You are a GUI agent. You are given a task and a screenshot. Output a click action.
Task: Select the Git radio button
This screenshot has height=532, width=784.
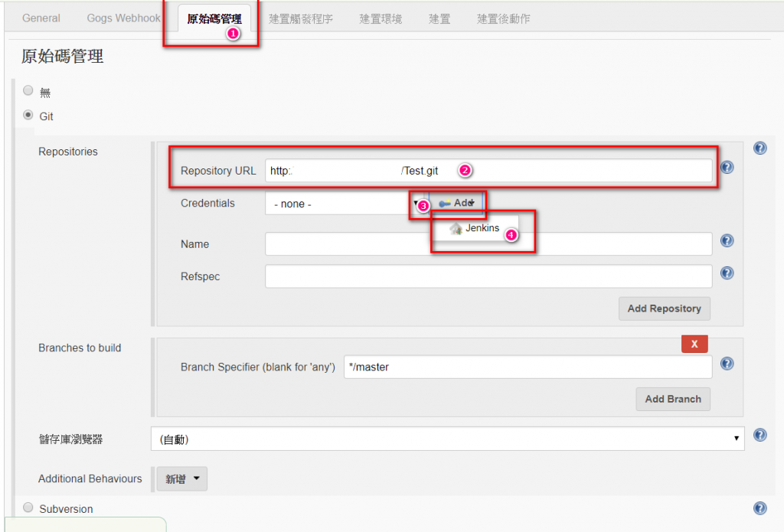click(x=28, y=115)
